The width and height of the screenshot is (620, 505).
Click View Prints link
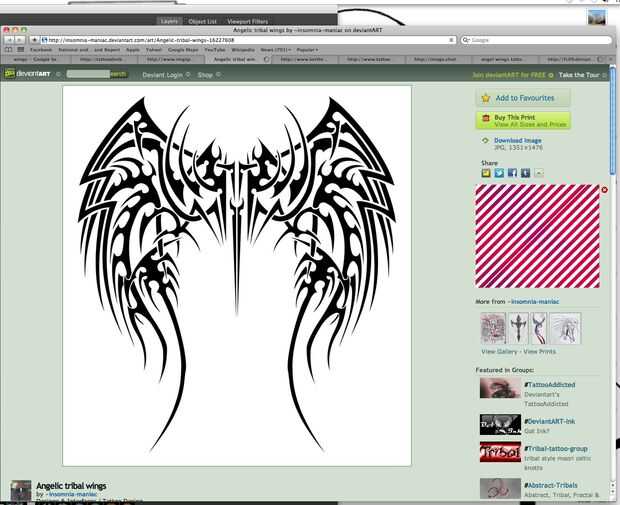[539, 352]
